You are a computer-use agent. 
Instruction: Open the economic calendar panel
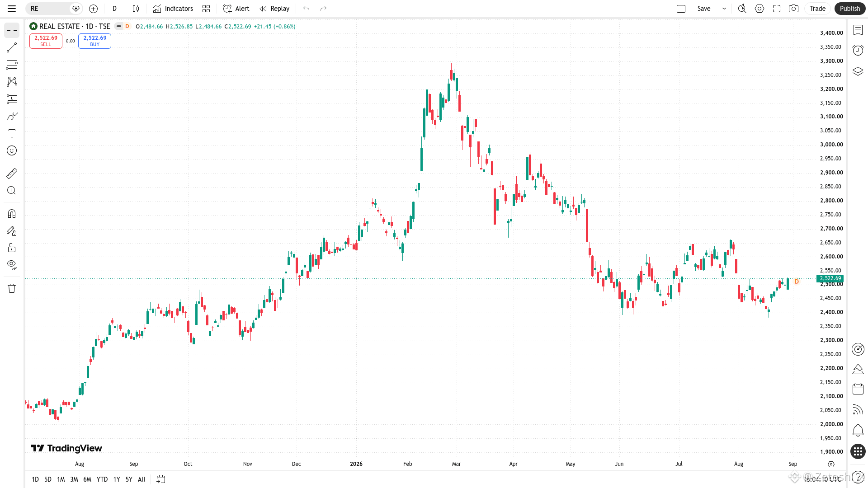[x=858, y=389]
